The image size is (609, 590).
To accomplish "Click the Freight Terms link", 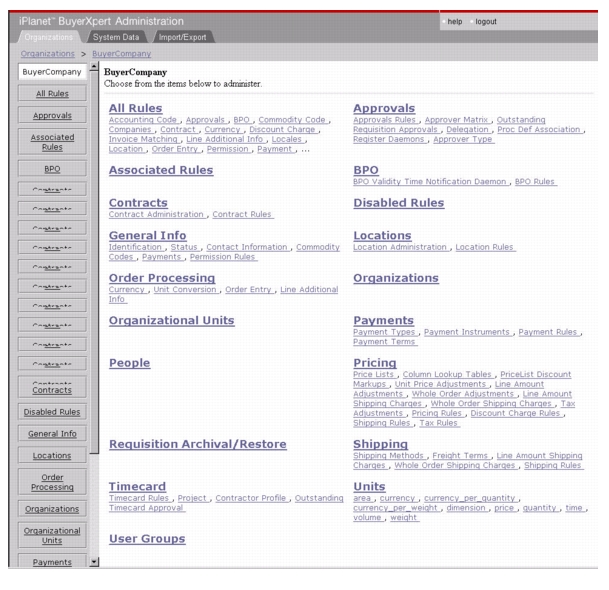I will (460, 455).
